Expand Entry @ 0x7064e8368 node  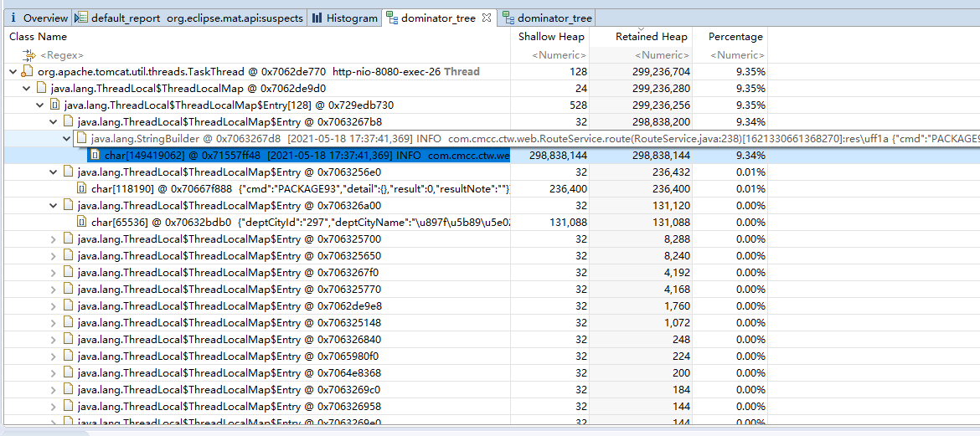point(53,373)
